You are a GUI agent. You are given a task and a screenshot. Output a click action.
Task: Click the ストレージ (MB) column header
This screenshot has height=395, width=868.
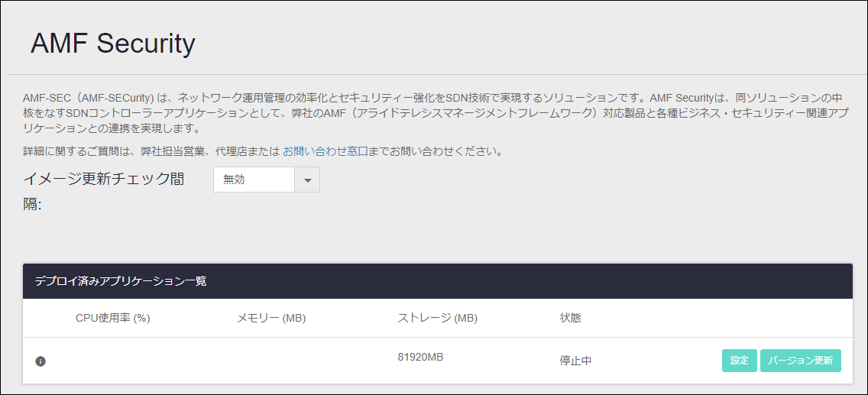pyautogui.click(x=437, y=318)
